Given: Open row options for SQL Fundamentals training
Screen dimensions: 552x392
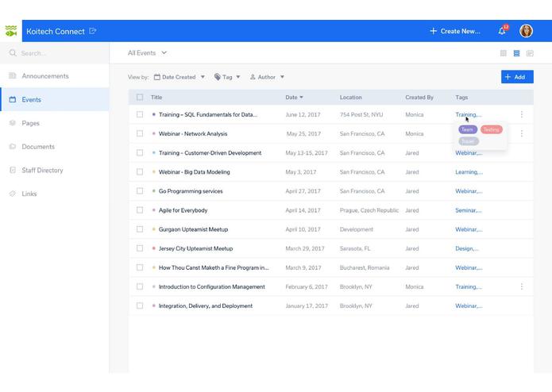Looking at the screenshot, I should coord(522,114).
